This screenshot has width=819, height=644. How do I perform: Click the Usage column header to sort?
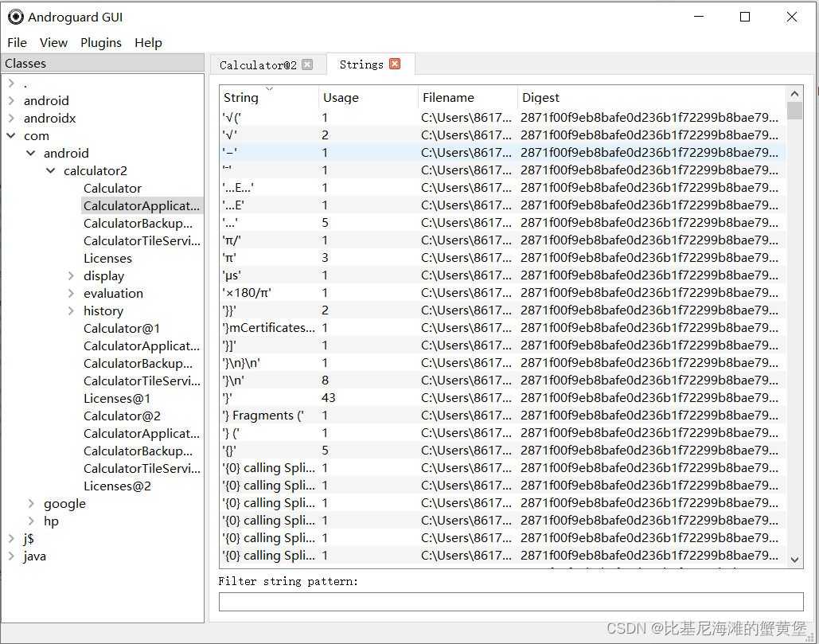click(341, 97)
